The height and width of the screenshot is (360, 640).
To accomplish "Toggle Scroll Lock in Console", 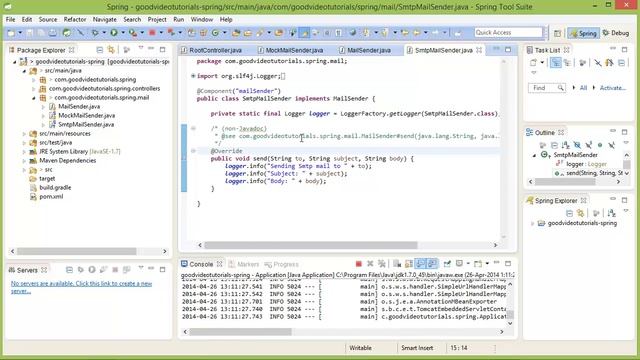I will click(409, 264).
